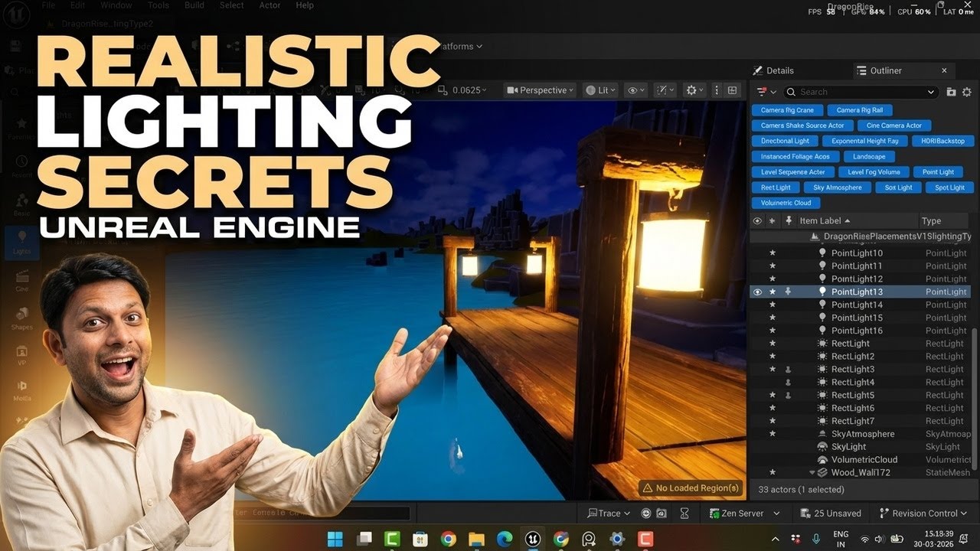Click the Spot Light filter chip
This screenshot has height=551, width=980.
click(950, 187)
